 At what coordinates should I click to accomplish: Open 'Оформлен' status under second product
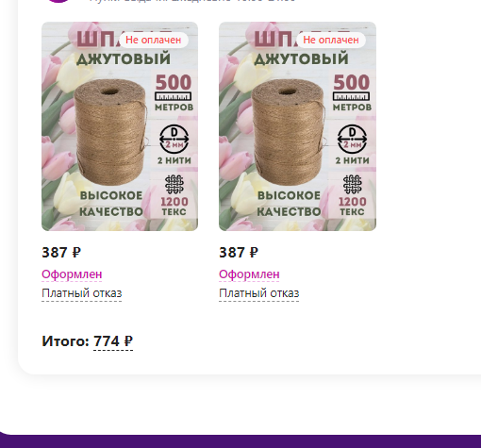[249, 274]
